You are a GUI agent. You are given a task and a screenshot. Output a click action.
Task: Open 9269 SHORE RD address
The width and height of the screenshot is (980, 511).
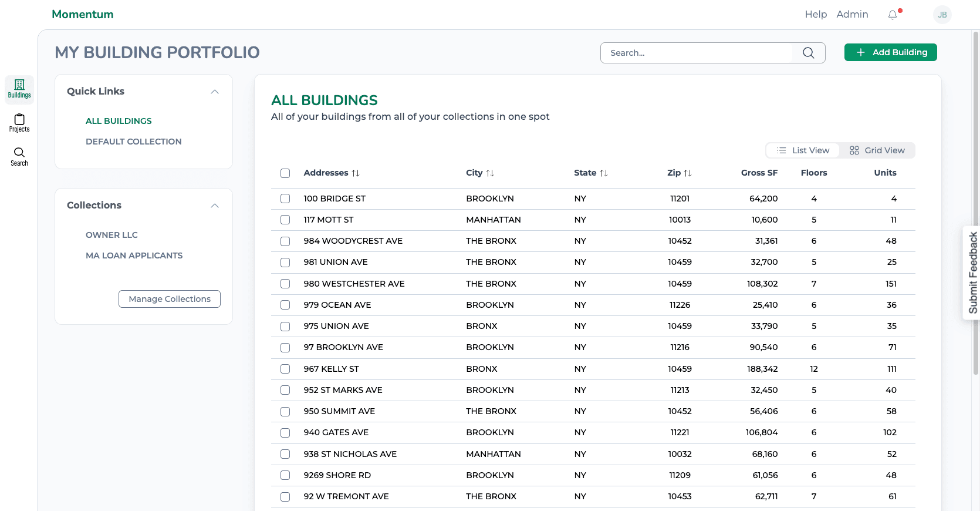337,475
